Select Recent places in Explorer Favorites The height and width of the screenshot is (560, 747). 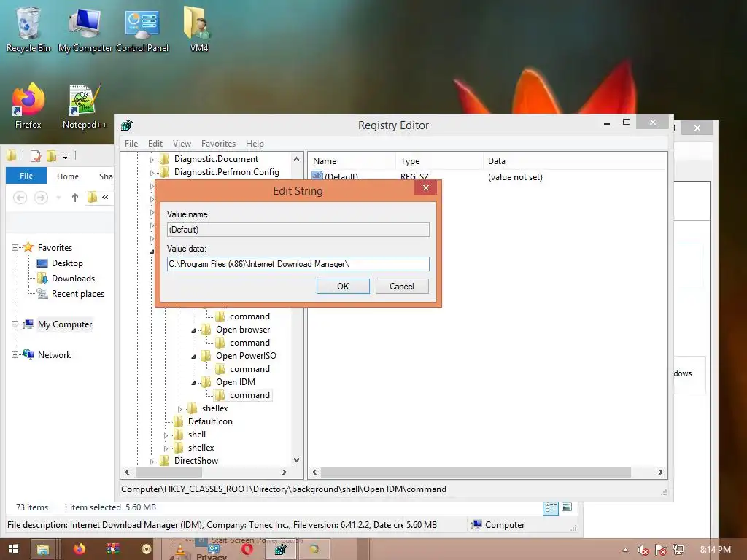point(77,294)
